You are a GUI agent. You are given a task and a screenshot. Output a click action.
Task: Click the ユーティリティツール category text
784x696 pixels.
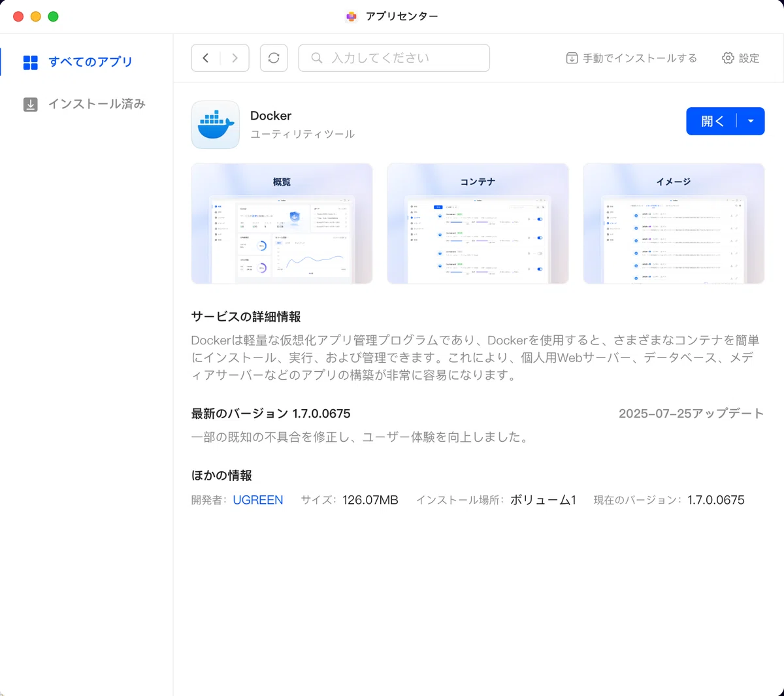pos(302,134)
